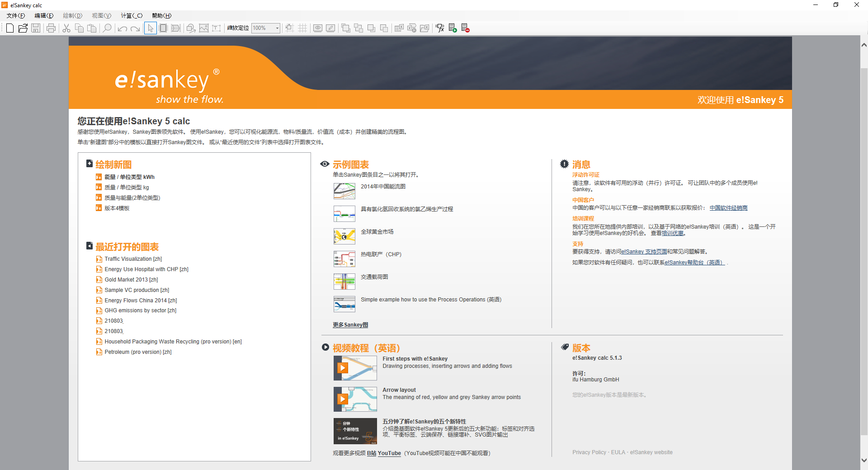Click the bring to front icon
The height and width of the screenshot is (470, 868).
346,28
